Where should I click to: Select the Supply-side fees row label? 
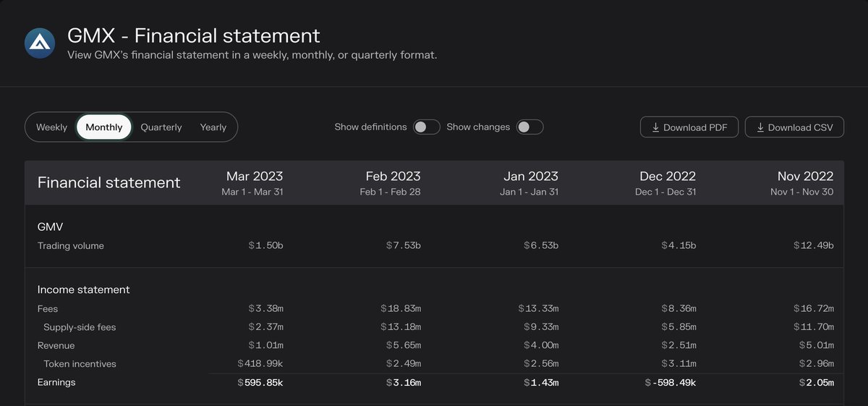(x=80, y=327)
